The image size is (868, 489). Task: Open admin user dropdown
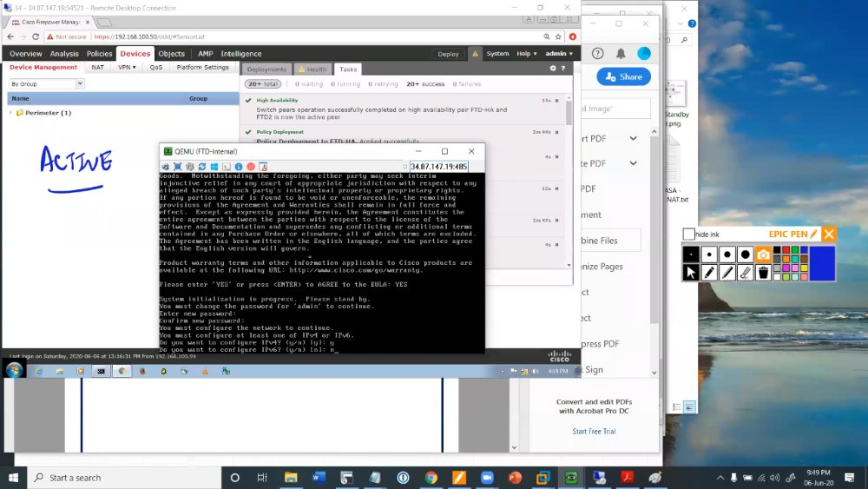[558, 54]
